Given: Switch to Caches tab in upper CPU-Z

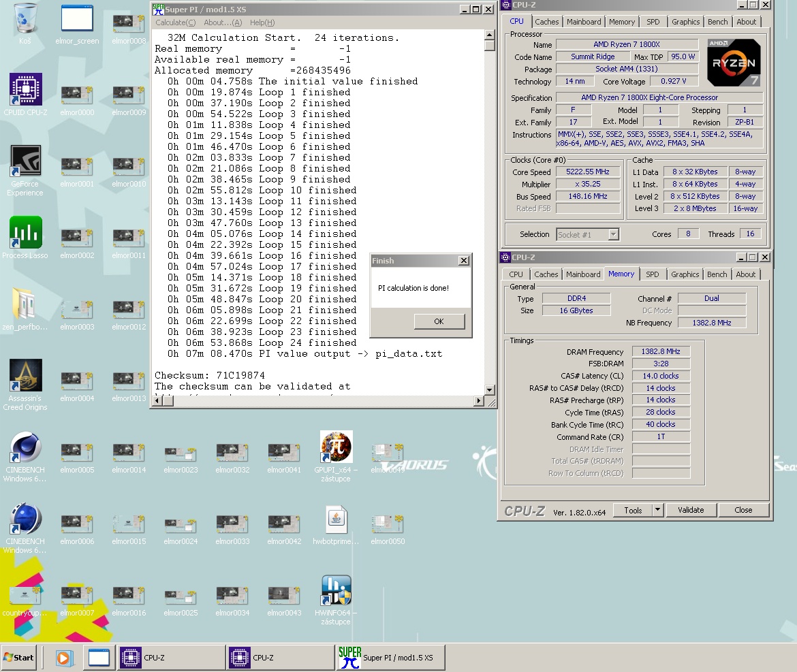Looking at the screenshot, I should pos(546,22).
